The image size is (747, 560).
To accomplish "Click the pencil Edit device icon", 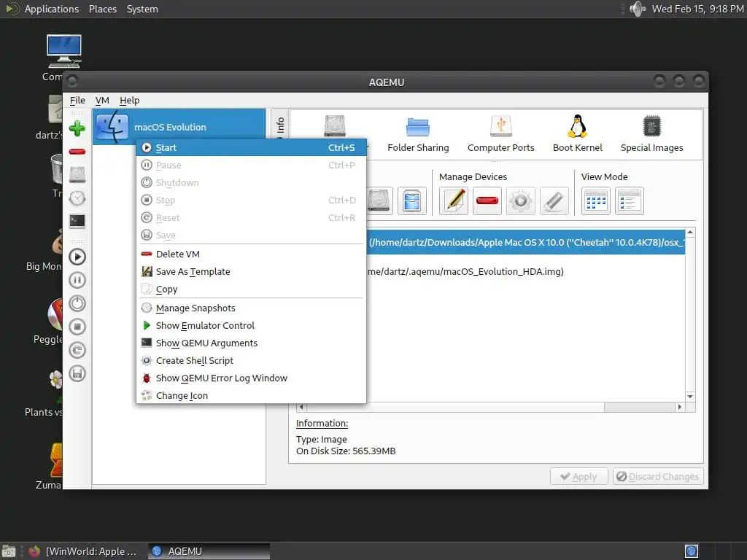I will [454, 201].
